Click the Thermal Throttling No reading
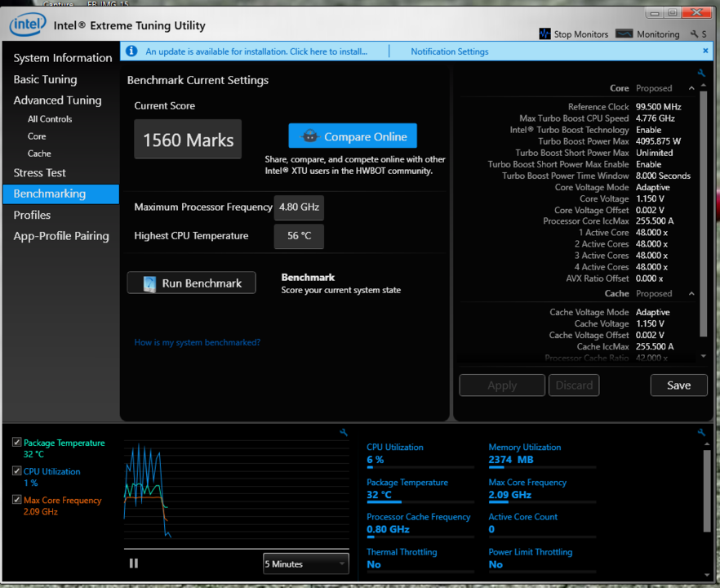720x588 pixels. 374,564
